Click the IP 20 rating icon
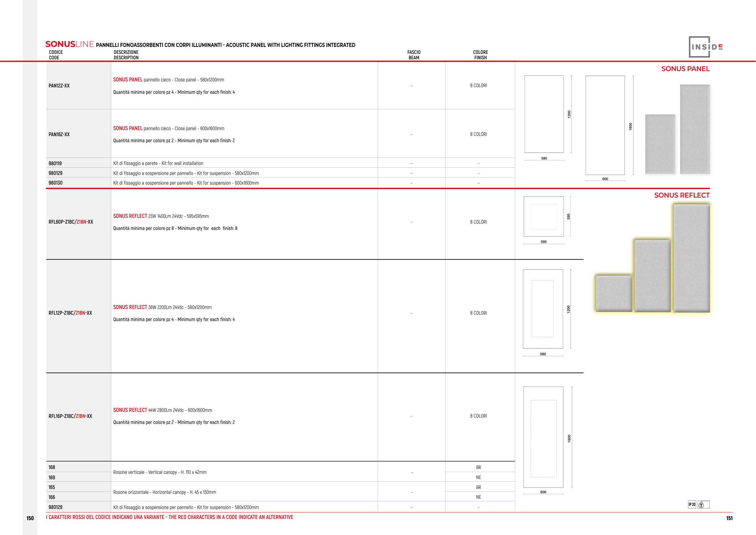The width and height of the screenshot is (756, 535). click(692, 504)
